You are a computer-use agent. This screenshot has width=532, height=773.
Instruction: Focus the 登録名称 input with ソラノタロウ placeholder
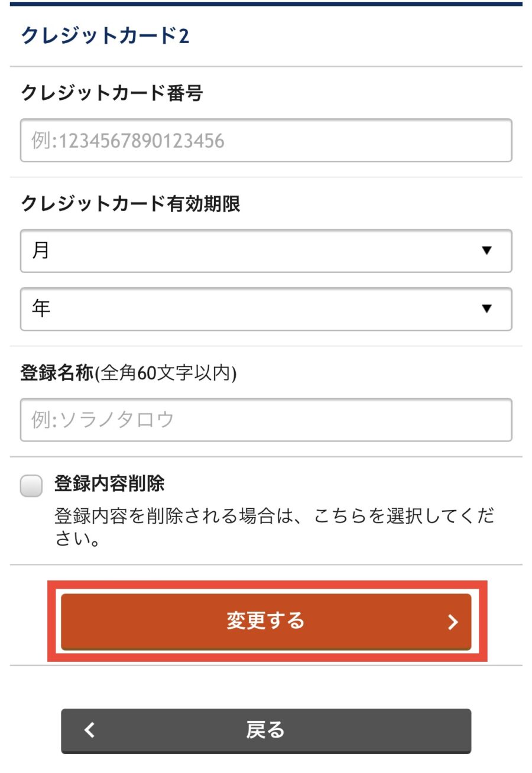[x=266, y=420]
